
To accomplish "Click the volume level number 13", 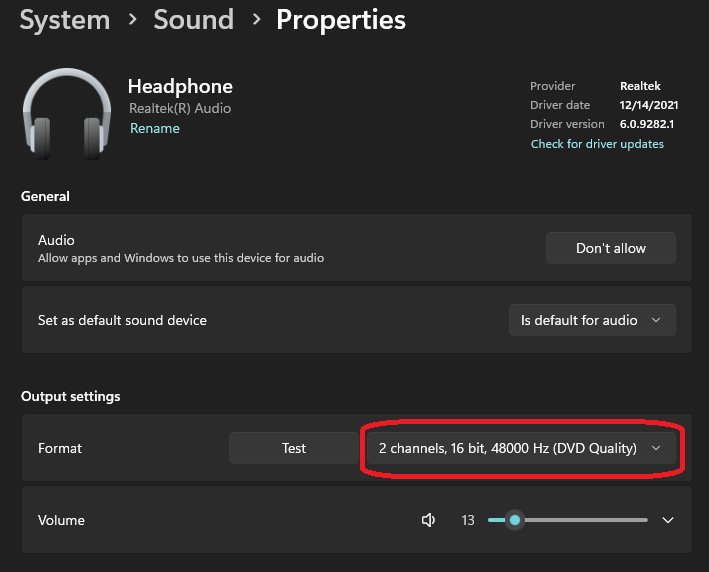I will tap(468, 520).
